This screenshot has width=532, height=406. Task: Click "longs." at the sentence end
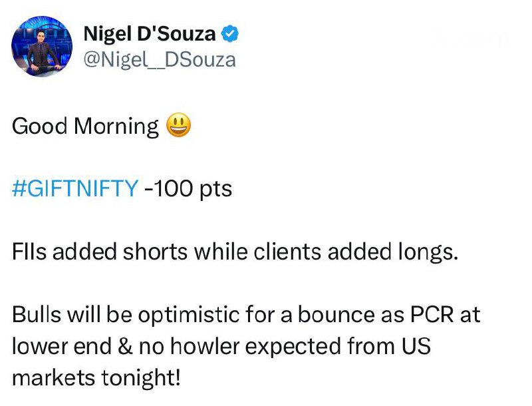pos(431,253)
